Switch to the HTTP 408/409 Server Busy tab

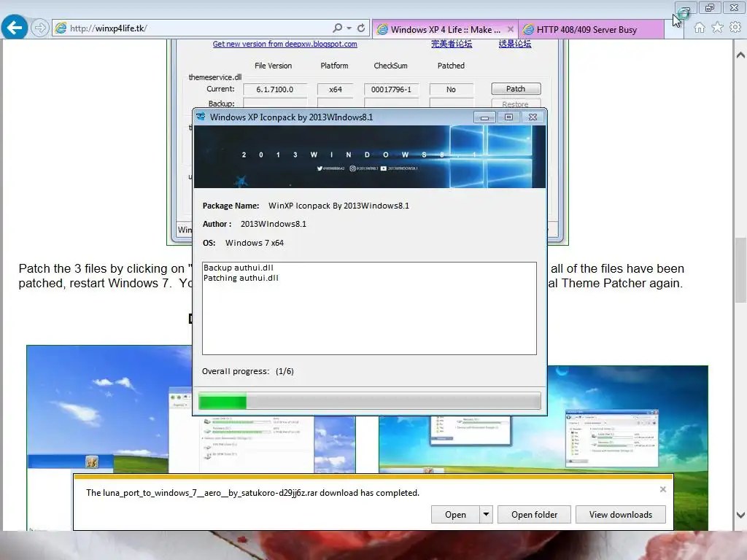click(591, 29)
